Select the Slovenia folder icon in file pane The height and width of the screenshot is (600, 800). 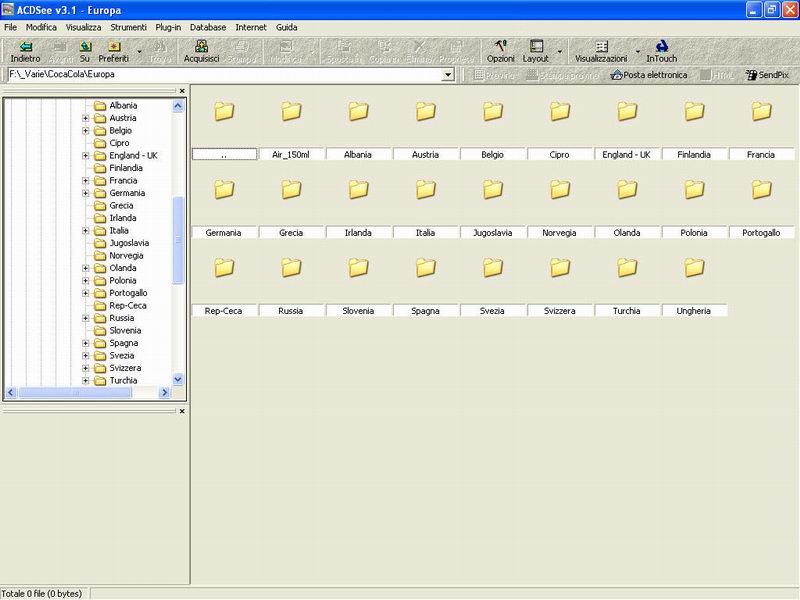click(359, 267)
